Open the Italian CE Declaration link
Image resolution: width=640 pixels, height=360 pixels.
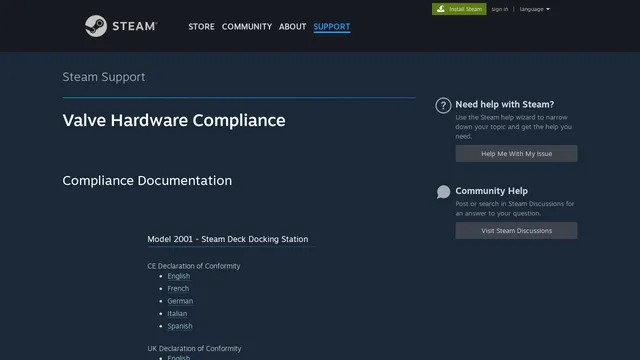(x=177, y=313)
